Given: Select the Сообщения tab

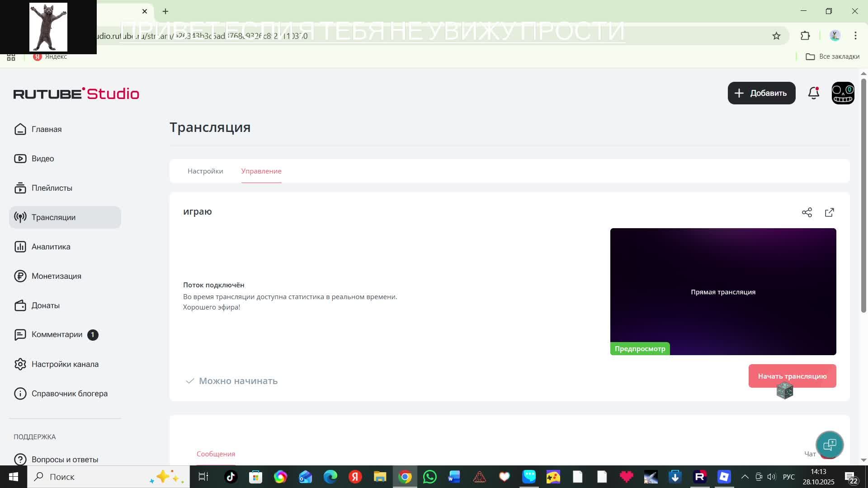Looking at the screenshot, I should click(x=216, y=454).
